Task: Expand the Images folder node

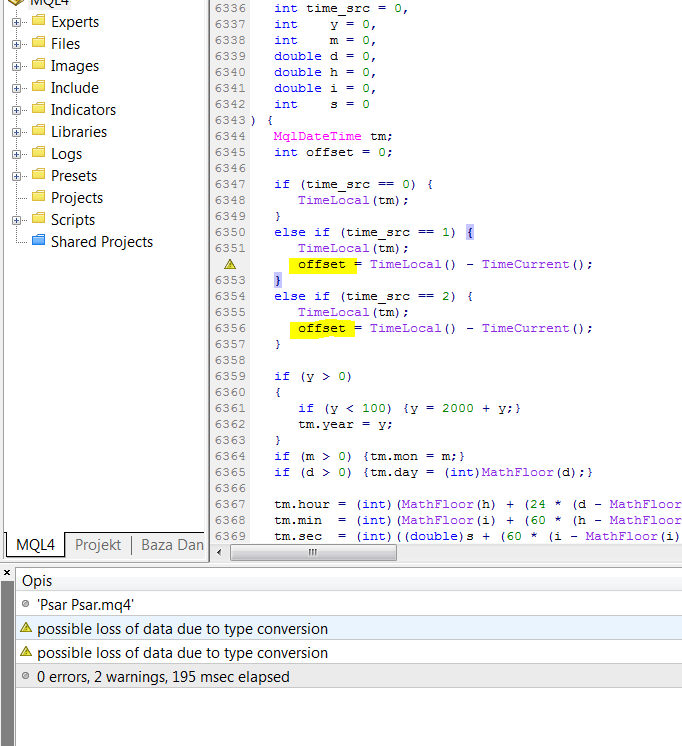Action: [x=17, y=66]
